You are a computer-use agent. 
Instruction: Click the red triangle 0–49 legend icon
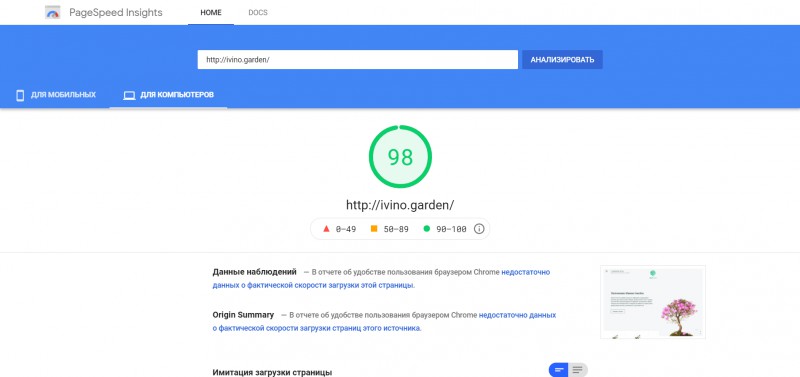[x=327, y=229]
